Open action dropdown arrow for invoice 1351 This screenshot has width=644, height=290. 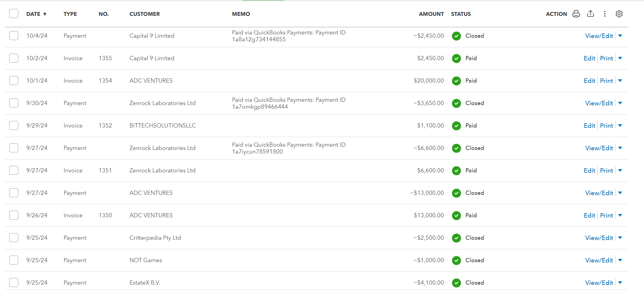[620, 171]
